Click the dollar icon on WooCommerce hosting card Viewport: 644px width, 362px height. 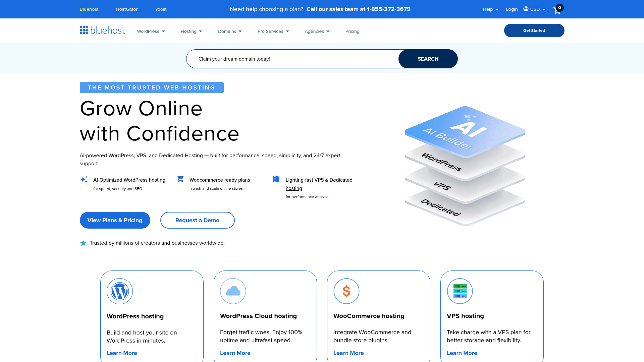346,291
